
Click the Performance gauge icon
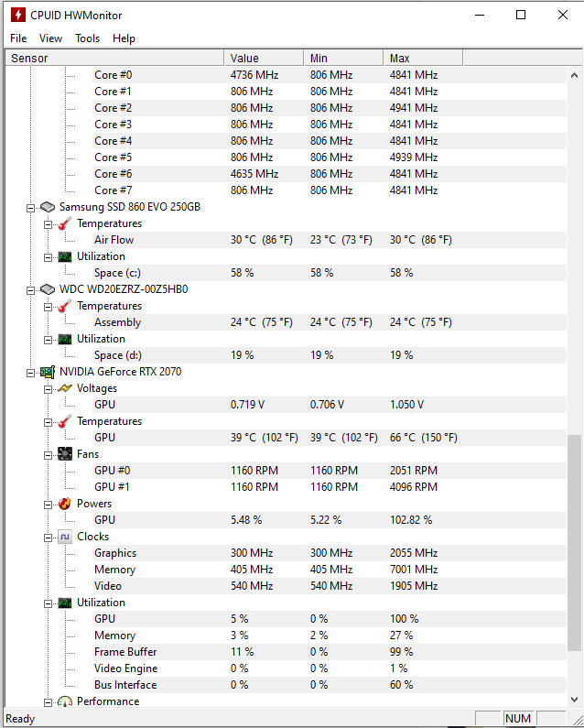[x=65, y=701]
